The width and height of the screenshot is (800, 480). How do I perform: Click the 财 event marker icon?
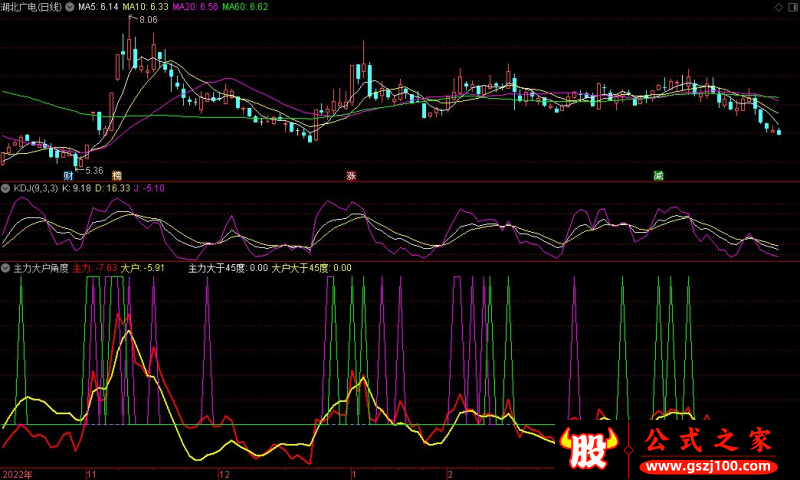[x=68, y=175]
